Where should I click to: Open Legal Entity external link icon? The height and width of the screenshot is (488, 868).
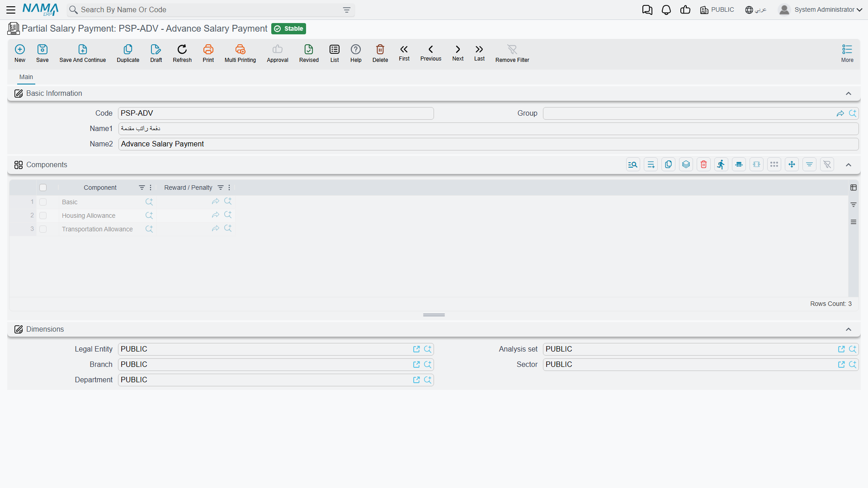point(416,349)
